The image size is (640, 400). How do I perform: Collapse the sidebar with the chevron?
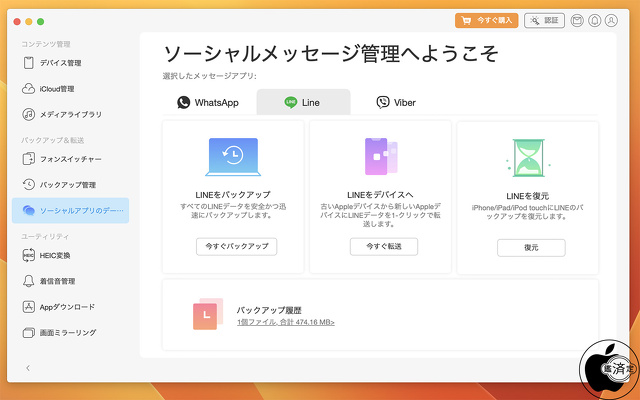(27, 368)
